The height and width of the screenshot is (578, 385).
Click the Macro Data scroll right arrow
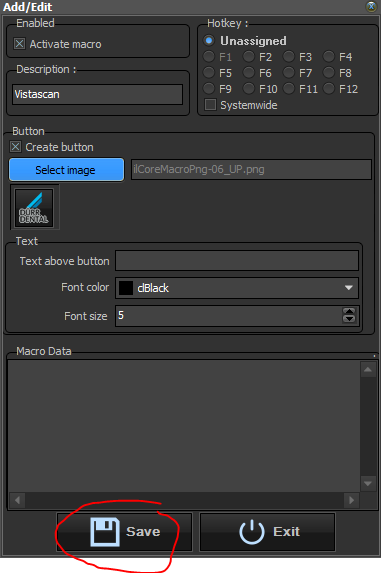click(351, 500)
